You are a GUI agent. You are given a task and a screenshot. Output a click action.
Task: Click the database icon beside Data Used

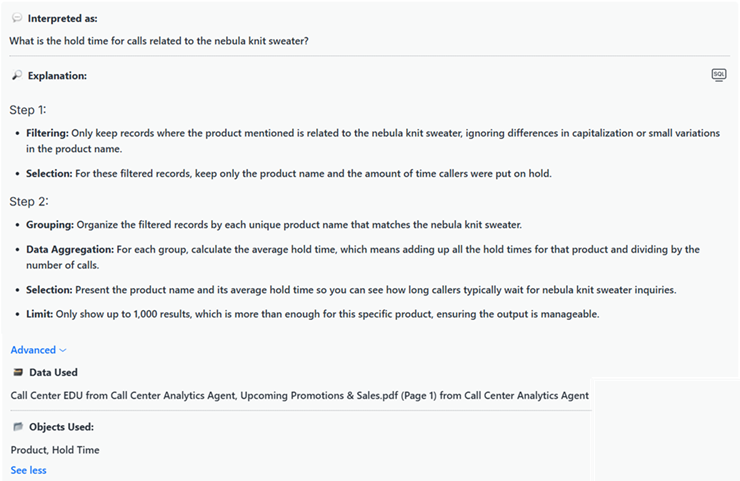[17, 372]
